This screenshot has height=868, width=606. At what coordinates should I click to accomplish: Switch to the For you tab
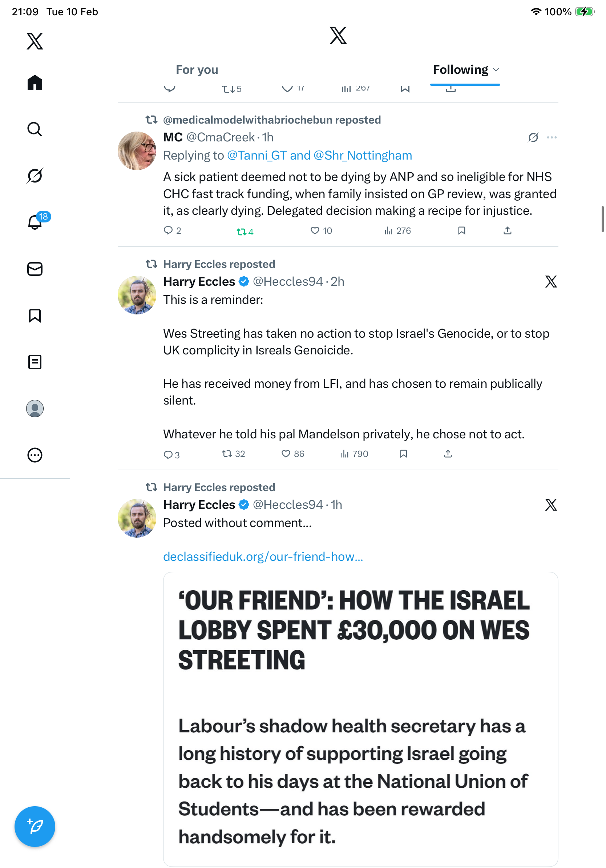pyautogui.click(x=197, y=70)
